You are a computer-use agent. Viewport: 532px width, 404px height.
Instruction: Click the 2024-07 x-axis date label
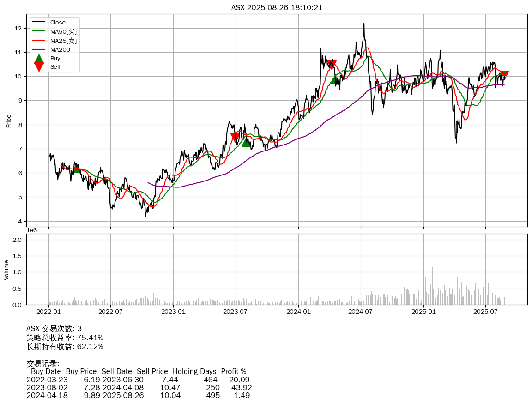coord(361,311)
